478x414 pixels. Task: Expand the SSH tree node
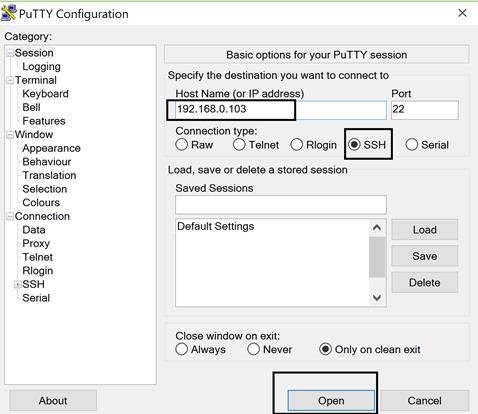[17, 284]
